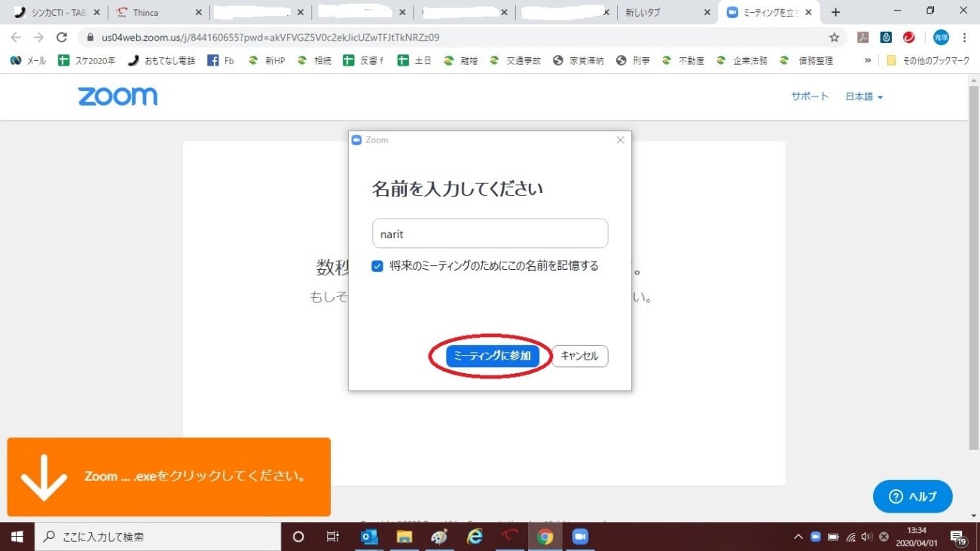Open Cortana circle icon
The image size is (980, 551).
[298, 537]
